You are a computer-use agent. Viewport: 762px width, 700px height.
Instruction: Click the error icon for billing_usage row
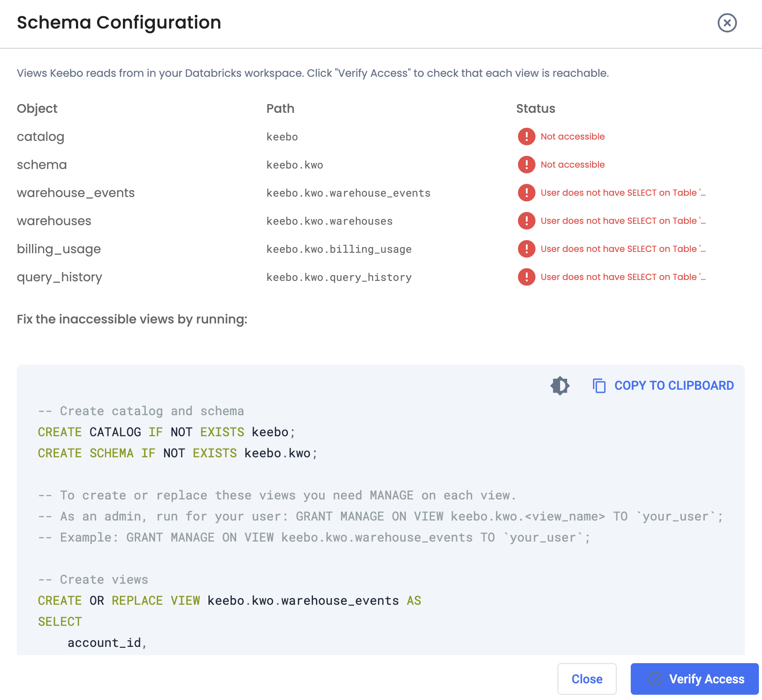tap(526, 249)
